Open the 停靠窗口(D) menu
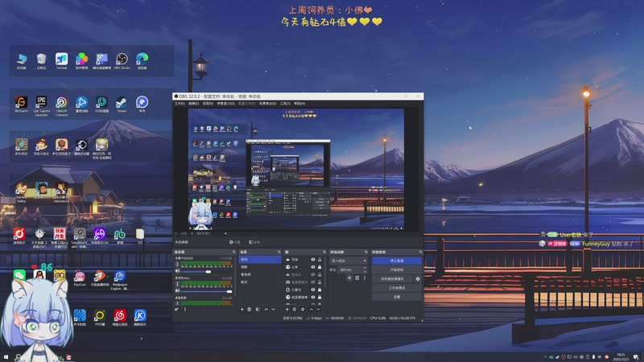The image size is (644, 362). (x=225, y=104)
